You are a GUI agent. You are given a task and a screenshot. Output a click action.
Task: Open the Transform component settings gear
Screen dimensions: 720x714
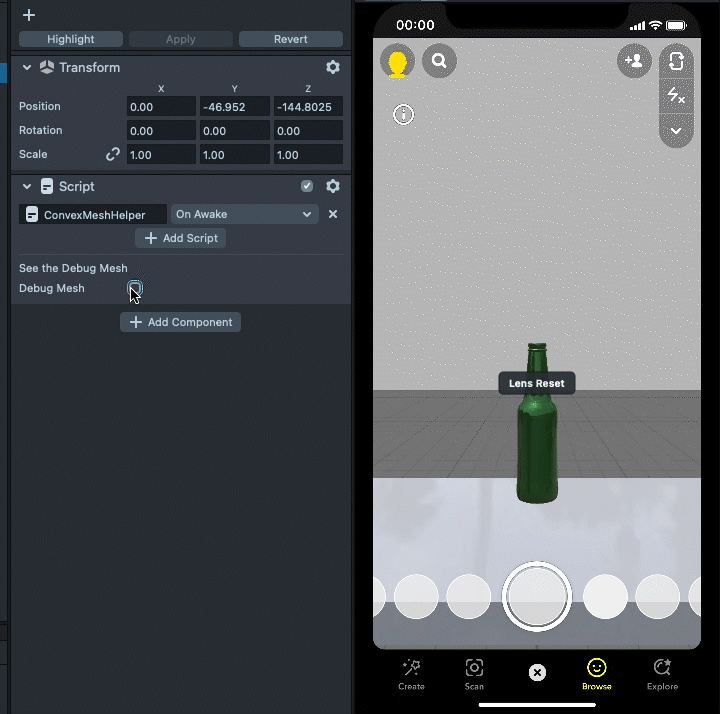point(333,67)
